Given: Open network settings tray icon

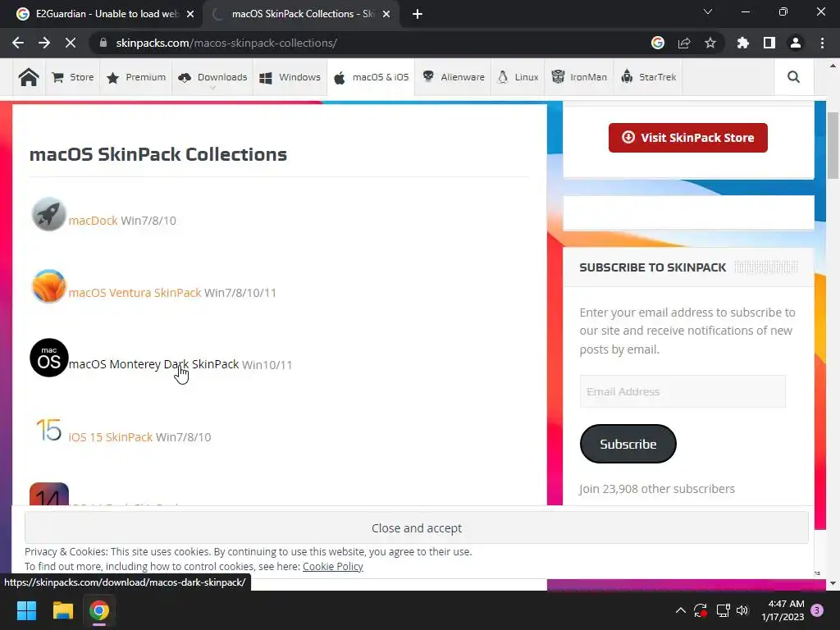Looking at the screenshot, I should click(x=723, y=610).
